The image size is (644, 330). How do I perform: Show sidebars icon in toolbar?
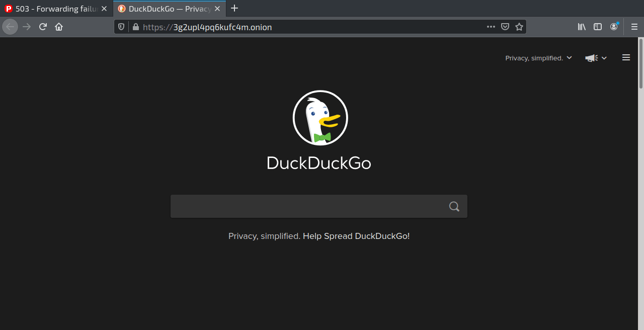(x=598, y=27)
